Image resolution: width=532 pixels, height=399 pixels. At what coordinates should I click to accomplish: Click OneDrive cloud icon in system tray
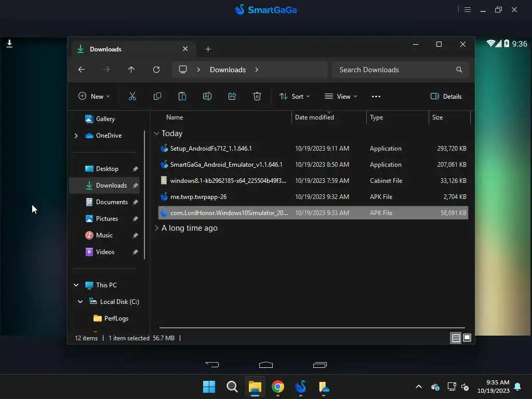coord(435,387)
